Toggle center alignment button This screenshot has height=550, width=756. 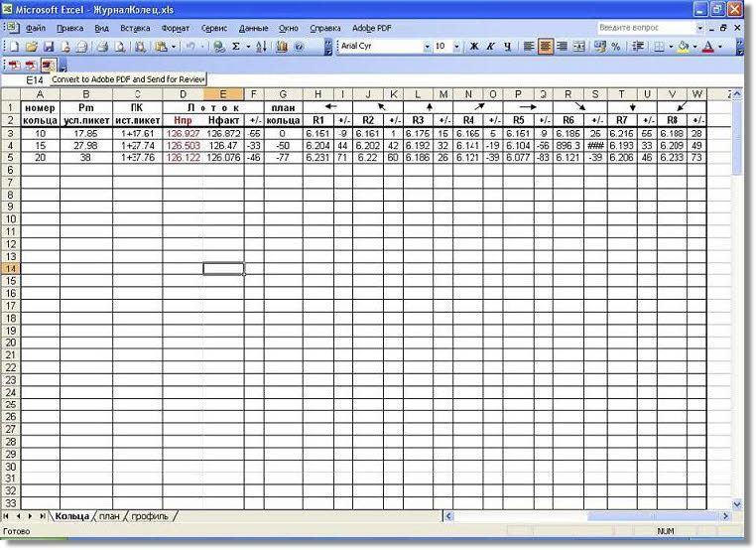tap(546, 47)
